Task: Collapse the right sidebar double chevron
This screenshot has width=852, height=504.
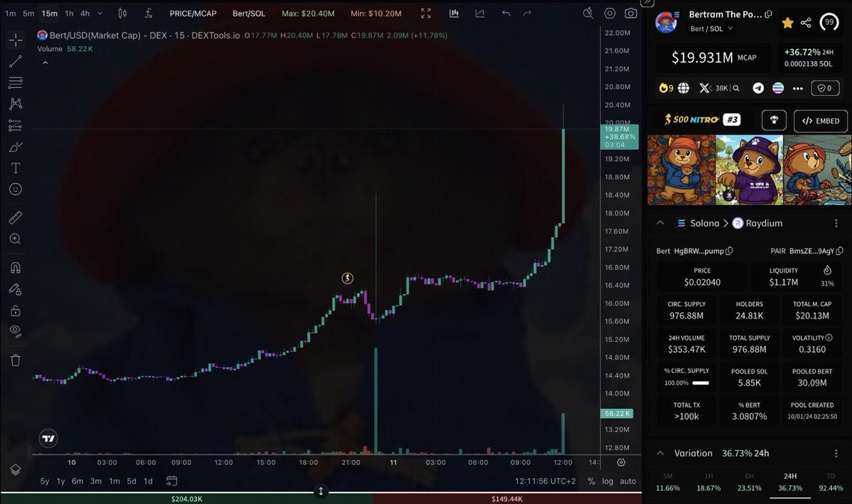Action: coord(648,4)
